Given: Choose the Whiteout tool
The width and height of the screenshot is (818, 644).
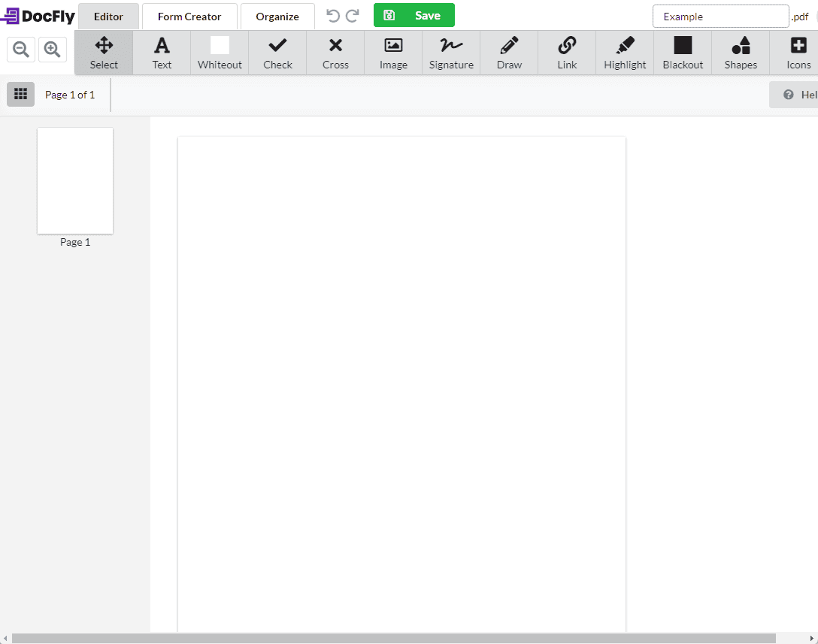Looking at the screenshot, I should [220, 53].
